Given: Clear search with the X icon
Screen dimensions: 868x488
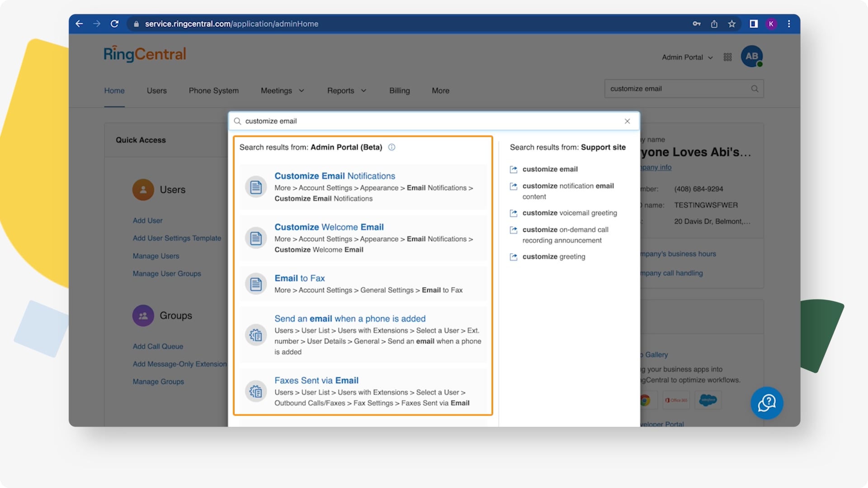Looking at the screenshot, I should (627, 121).
